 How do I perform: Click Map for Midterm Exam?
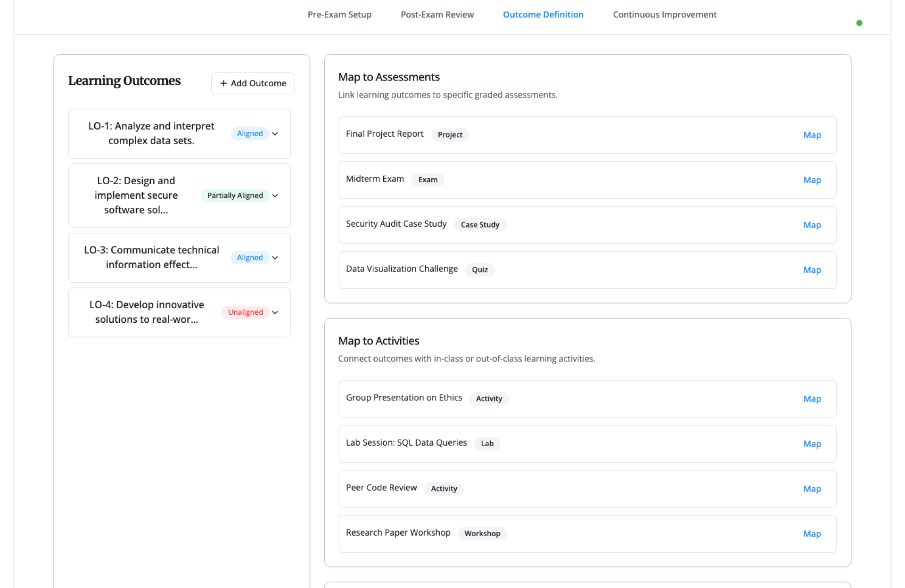pyautogui.click(x=812, y=180)
